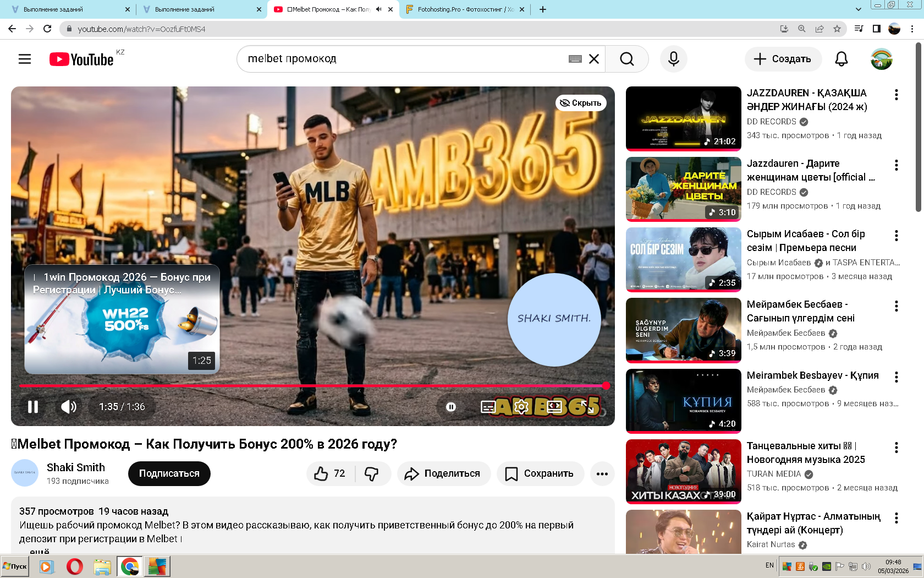The height and width of the screenshot is (578, 924).
Task: Start voice search with the microphone
Action: (674, 59)
